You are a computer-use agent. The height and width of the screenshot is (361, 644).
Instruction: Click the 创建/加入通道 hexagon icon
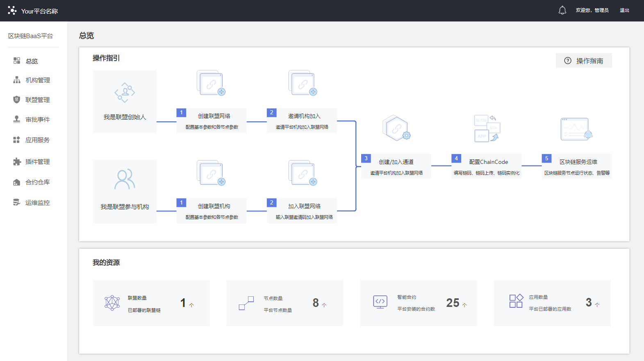[396, 128]
